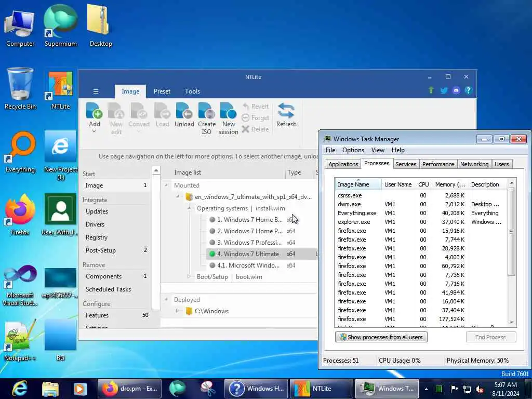
Task: Select the Firefox desktop shortcut
Action: tap(20, 215)
